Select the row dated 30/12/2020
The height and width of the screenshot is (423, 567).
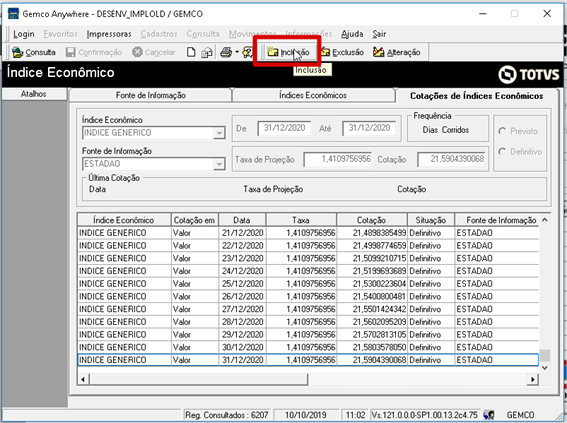pos(308,347)
